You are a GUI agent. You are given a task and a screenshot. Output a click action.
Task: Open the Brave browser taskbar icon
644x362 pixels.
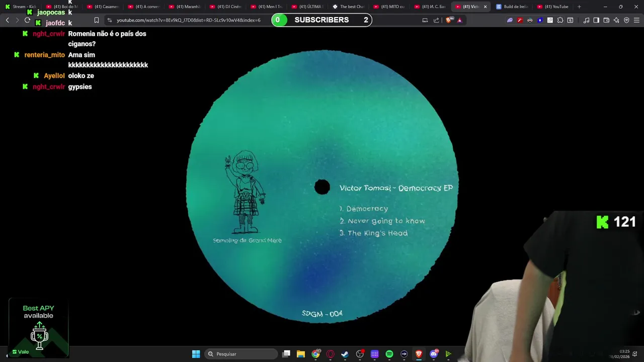pos(419,354)
